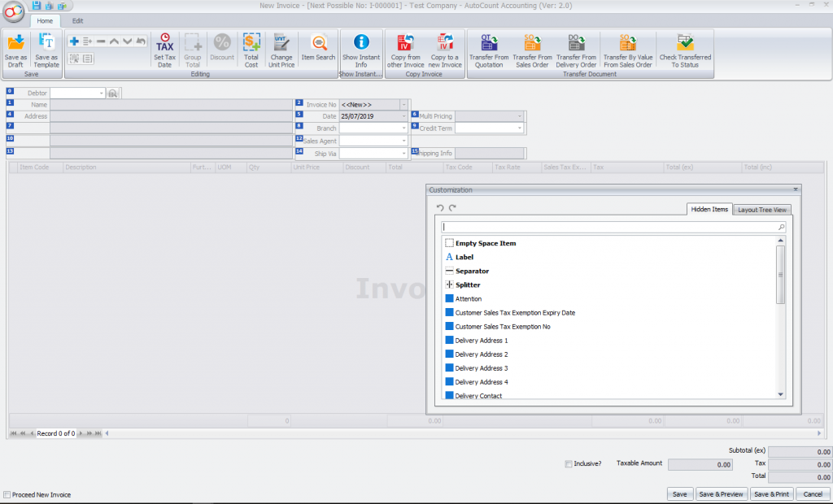
Task: Switch to the Edit ribbon tab
Action: (x=77, y=20)
